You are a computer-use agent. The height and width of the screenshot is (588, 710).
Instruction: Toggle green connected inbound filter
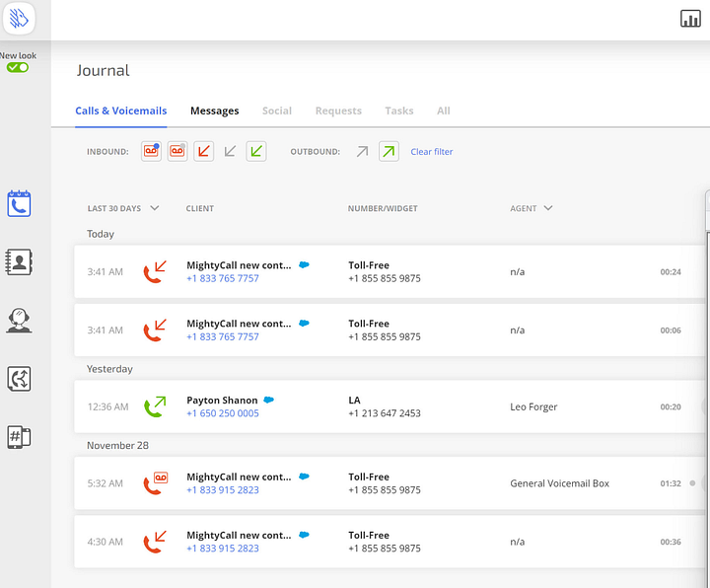point(256,151)
